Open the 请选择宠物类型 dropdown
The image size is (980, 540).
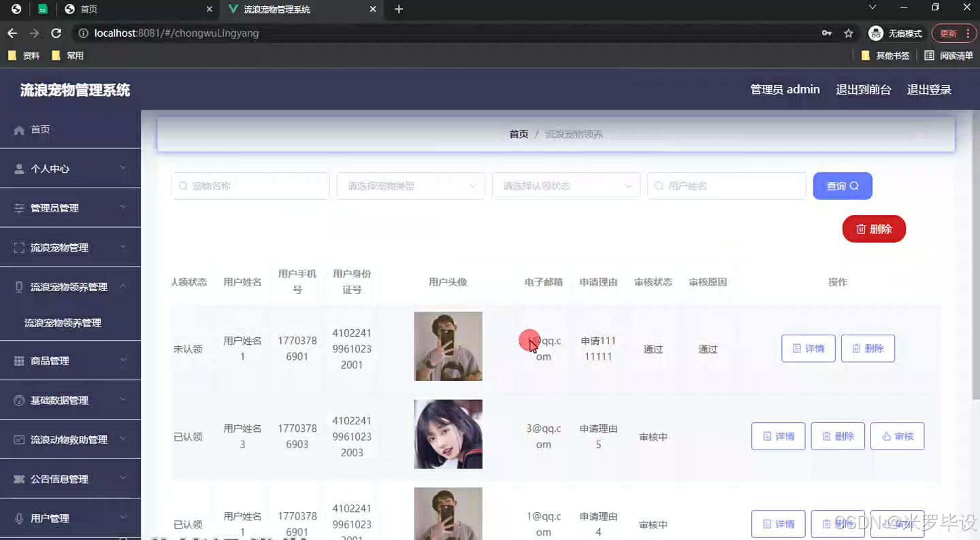(x=411, y=186)
